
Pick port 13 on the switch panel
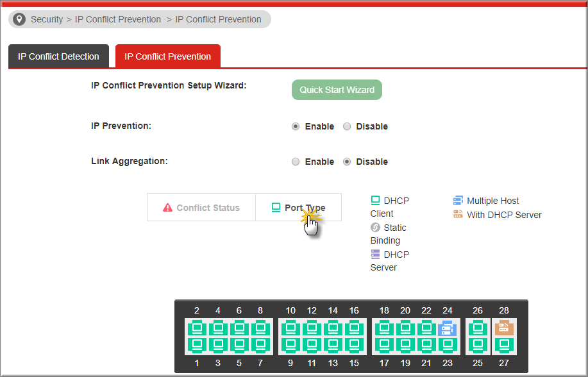[x=333, y=344]
